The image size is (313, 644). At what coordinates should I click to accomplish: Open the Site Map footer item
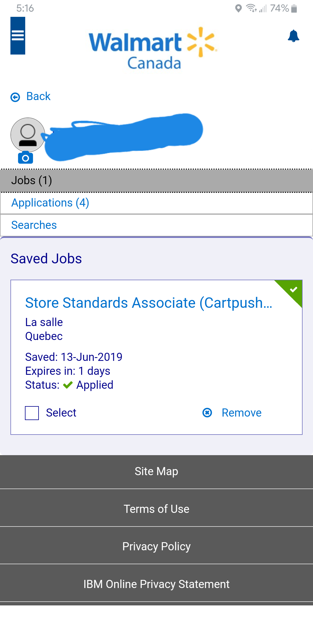click(x=156, y=471)
